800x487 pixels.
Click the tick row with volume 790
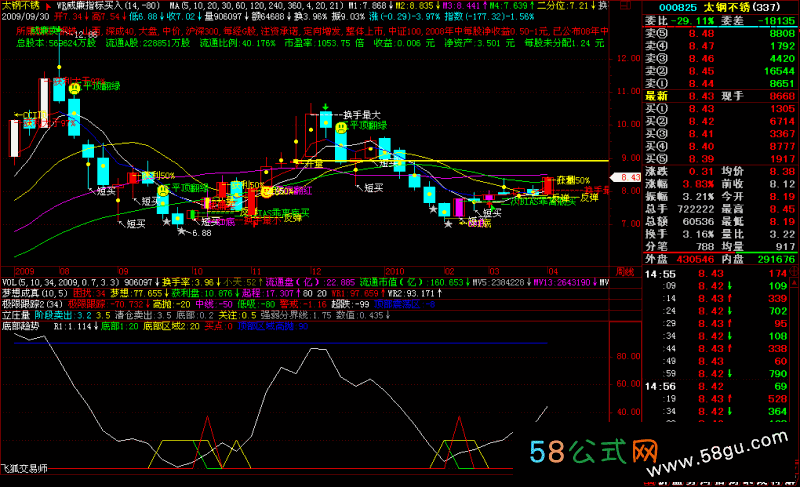[716, 374]
